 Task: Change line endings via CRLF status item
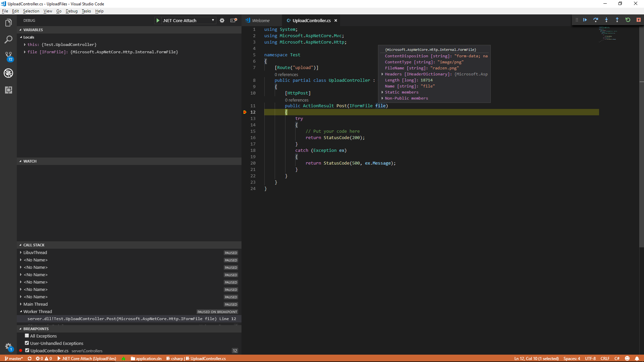tap(605, 358)
